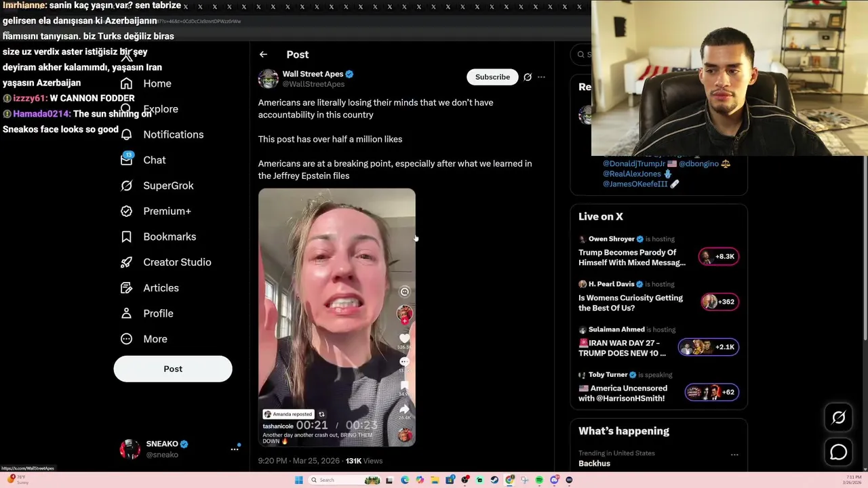The image size is (868, 488).
Task: Click the 131K Views count
Action: pos(364,461)
